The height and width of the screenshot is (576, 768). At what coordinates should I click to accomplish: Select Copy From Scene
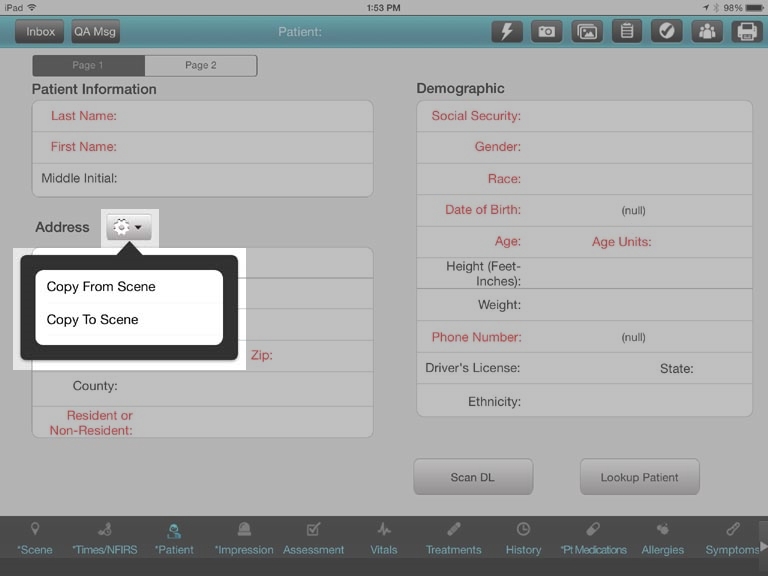point(129,287)
